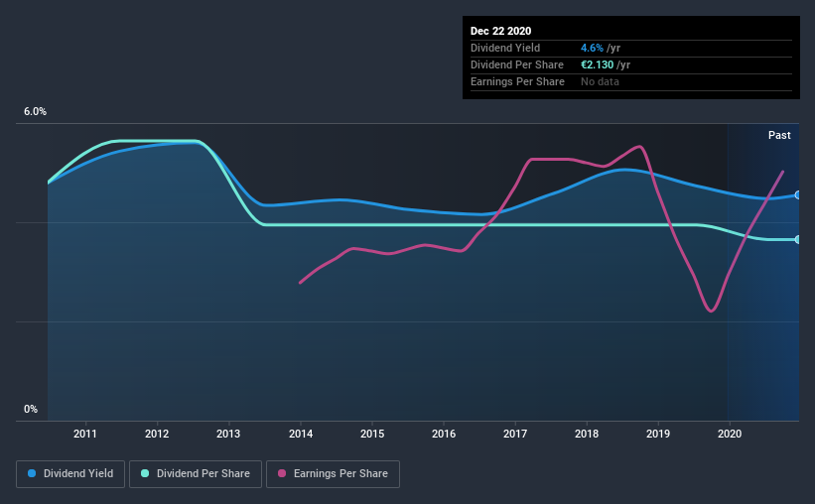
Task: Click the 6.0% y-axis label
Action: point(35,112)
